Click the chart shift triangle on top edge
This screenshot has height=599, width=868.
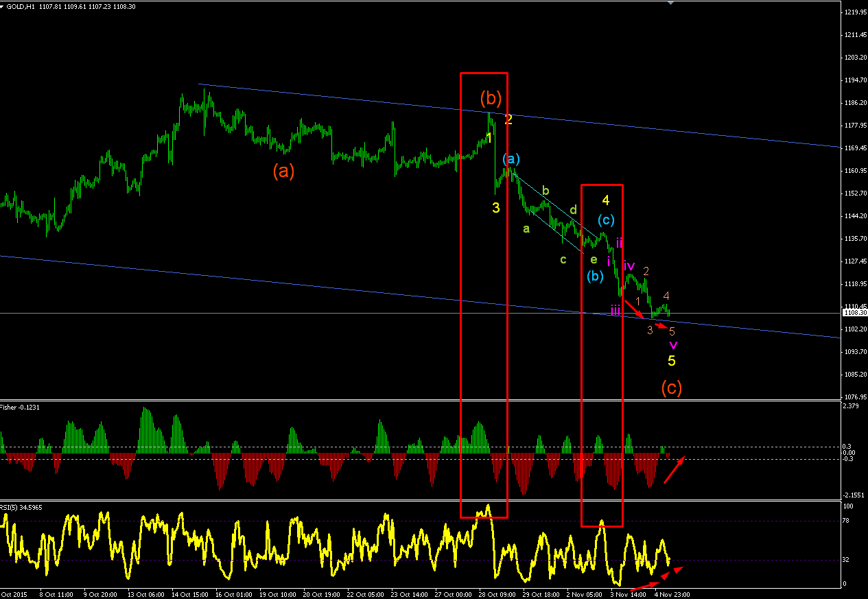pyautogui.click(x=672, y=3)
